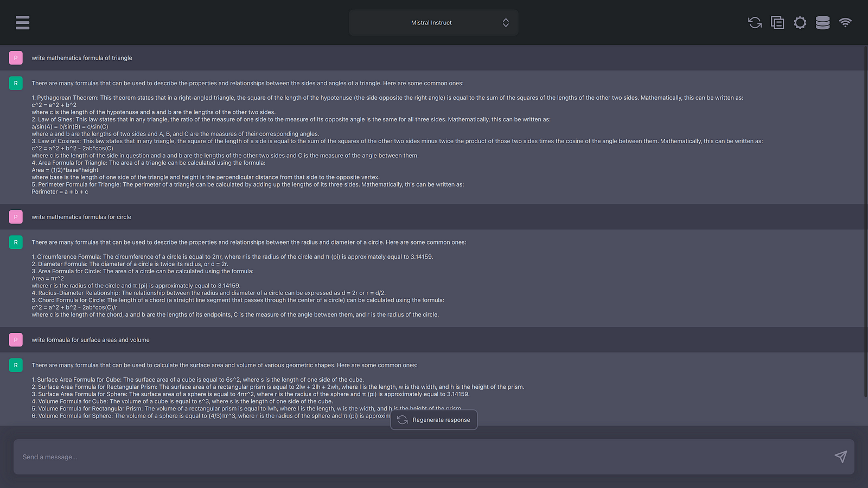
Task: Click the green R avatar beside the surface area response
Action: (16, 365)
